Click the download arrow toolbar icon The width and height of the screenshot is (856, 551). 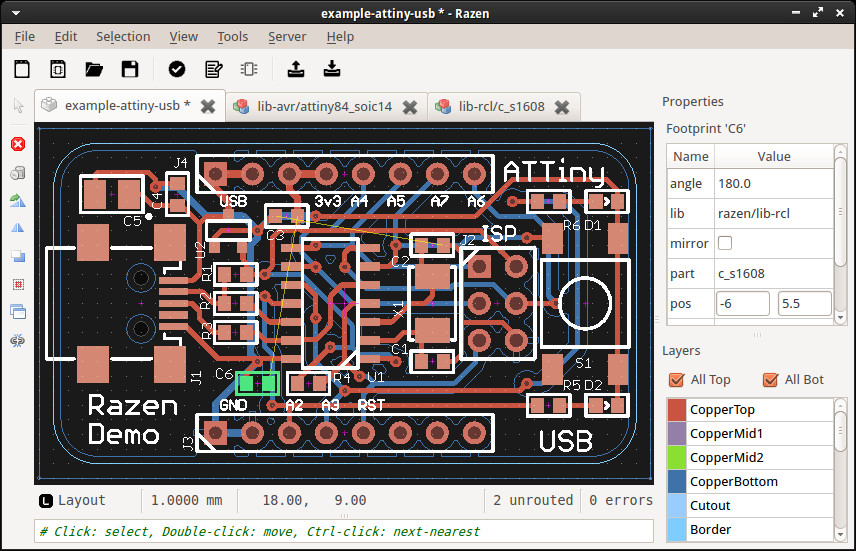(x=332, y=69)
